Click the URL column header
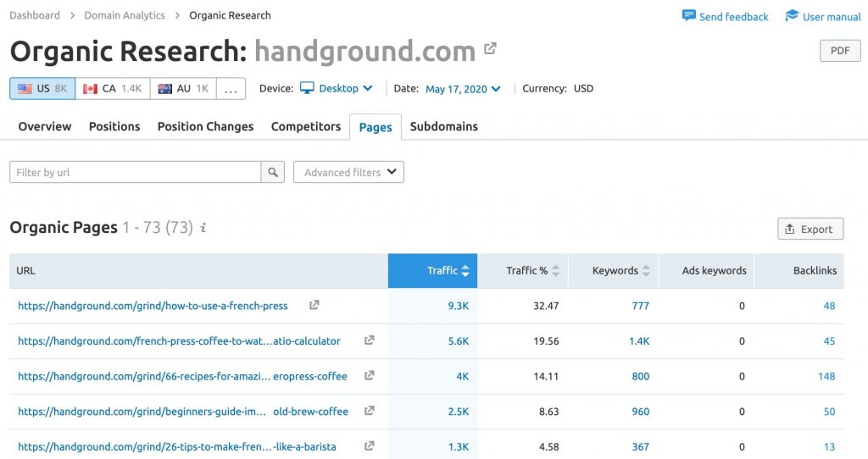This screenshot has height=459, width=868. point(198,270)
